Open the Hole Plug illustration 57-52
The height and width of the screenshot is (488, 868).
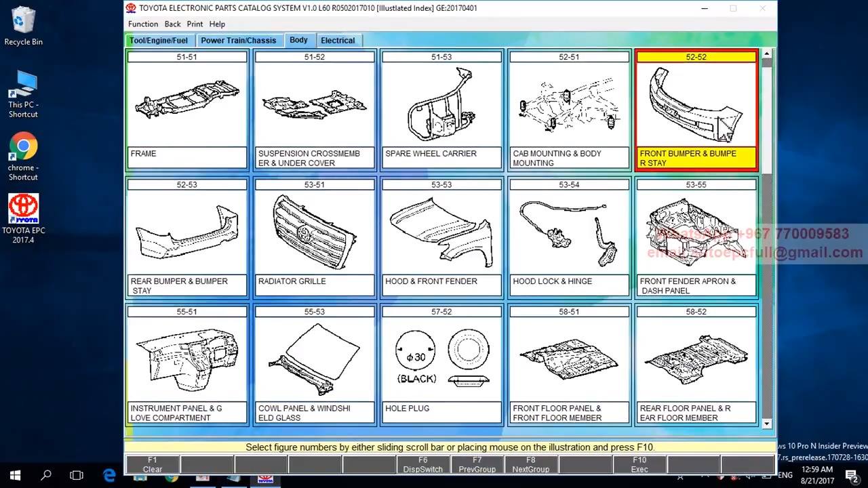tap(441, 365)
